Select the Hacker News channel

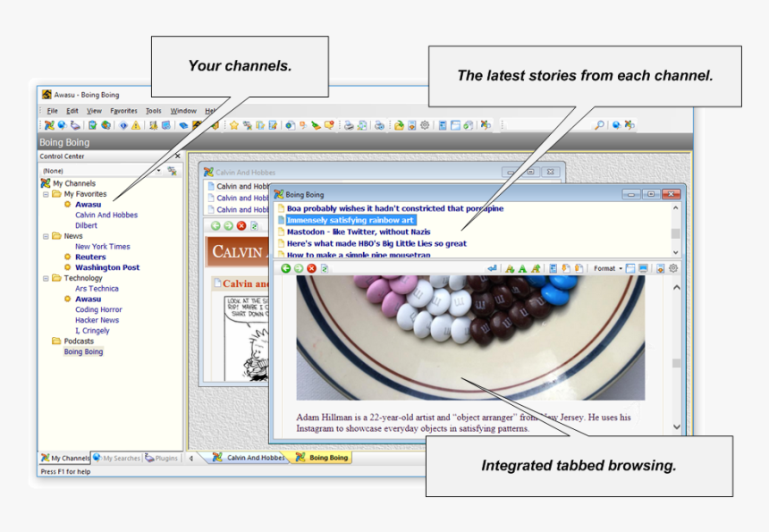(x=97, y=320)
